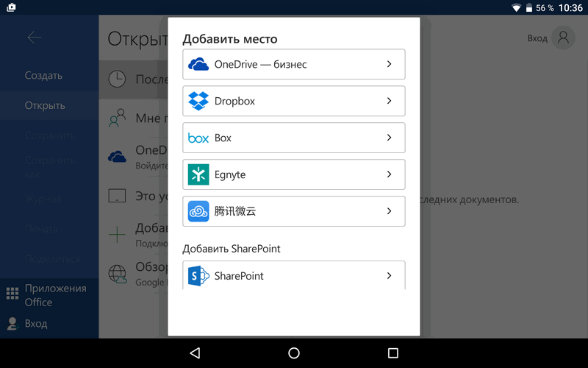Tap the recent documents clock icon
The width and height of the screenshot is (588, 368).
(x=117, y=79)
